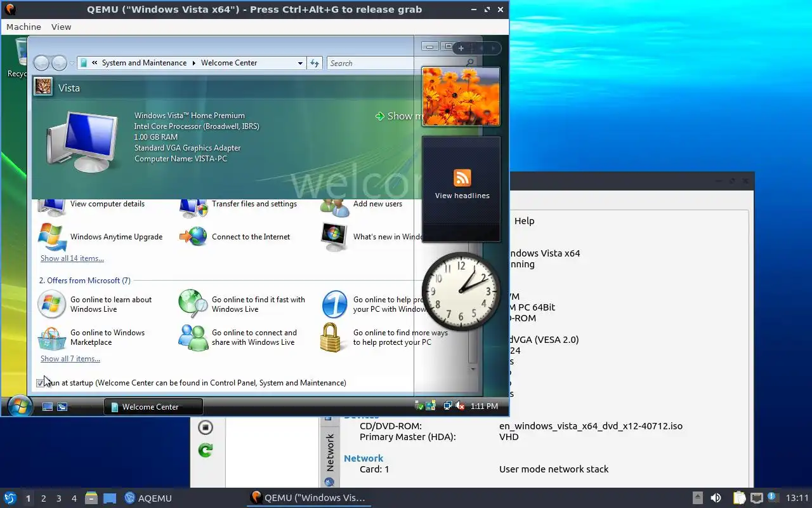812x508 pixels.
Task: Select the Network vertical tab in AQEMU
Action: [329, 452]
